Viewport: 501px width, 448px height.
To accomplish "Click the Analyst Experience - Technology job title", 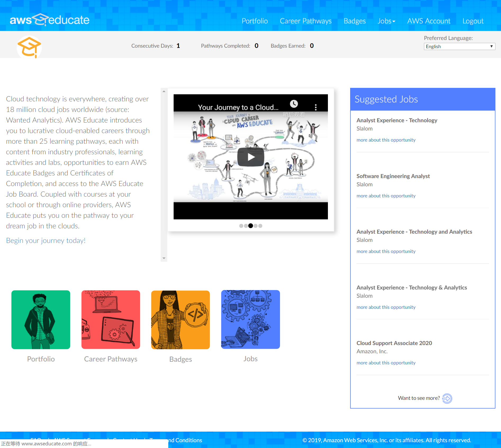I will pyautogui.click(x=397, y=120).
